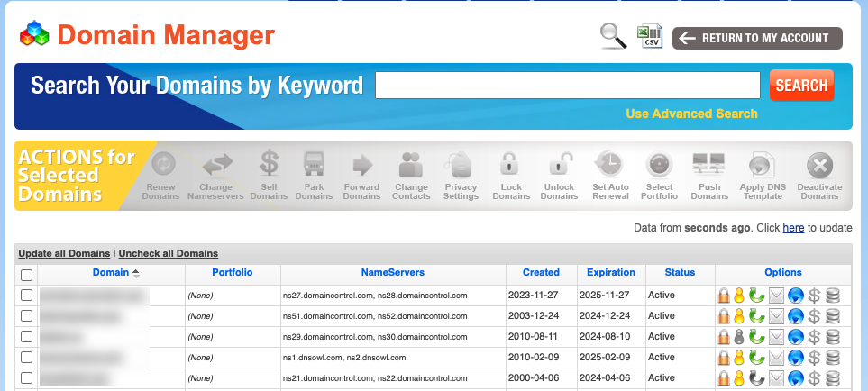Click the magnifying glass search icon
This screenshot has height=391, width=868.
click(614, 36)
